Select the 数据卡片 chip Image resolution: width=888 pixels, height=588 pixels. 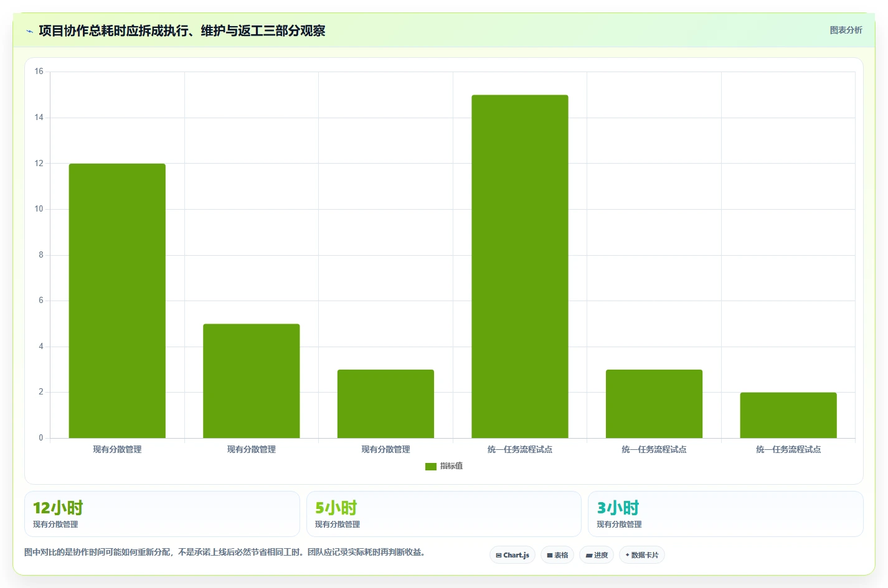642,555
